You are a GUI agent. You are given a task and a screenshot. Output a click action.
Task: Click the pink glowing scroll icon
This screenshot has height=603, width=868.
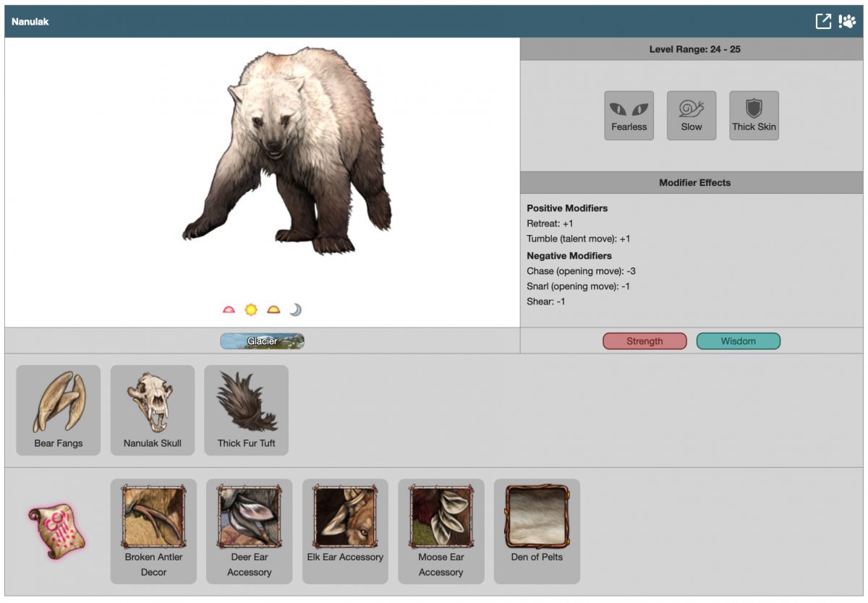57,531
